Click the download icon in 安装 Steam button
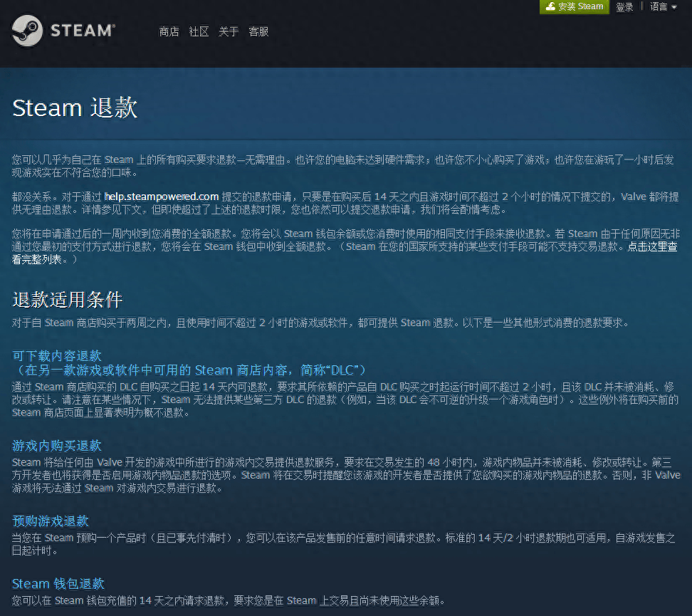This screenshot has width=692, height=616. coord(550,6)
